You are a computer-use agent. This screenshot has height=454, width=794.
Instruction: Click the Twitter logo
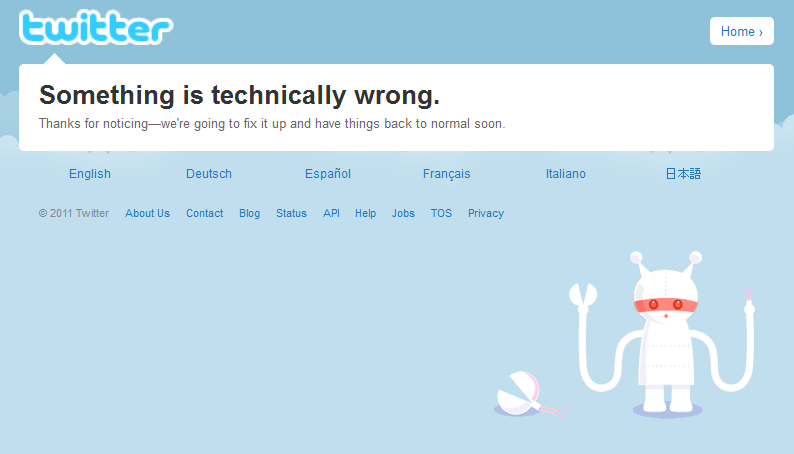click(x=96, y=27)
